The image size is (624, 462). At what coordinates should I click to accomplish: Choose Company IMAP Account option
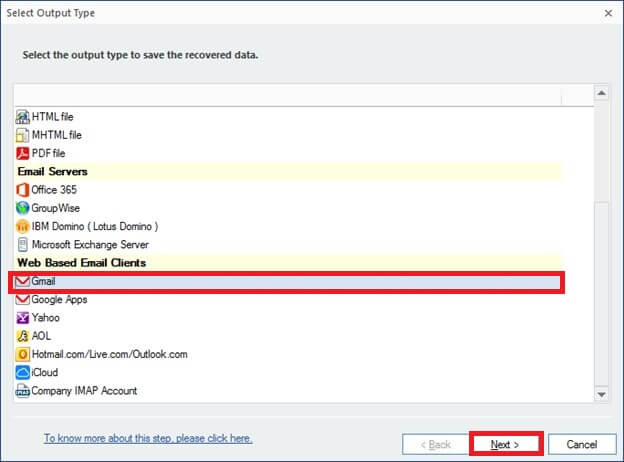coord(289,391)
